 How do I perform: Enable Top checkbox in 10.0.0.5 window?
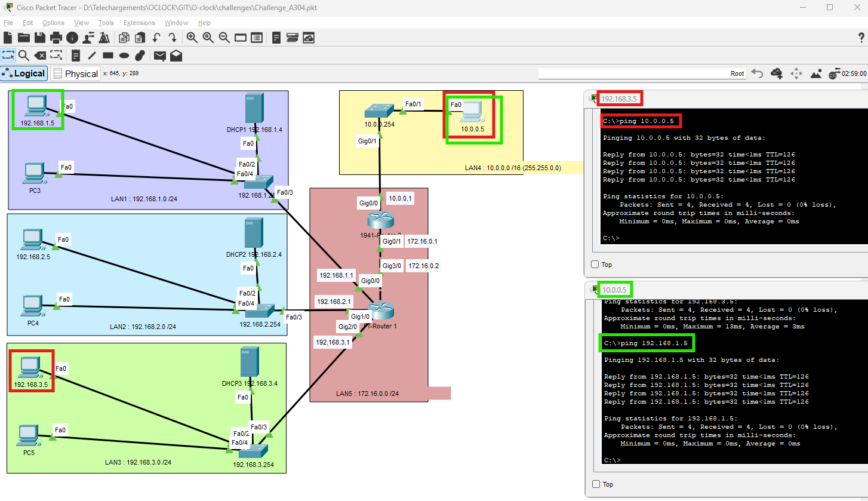pyautogui.click(x=595, y=484)
